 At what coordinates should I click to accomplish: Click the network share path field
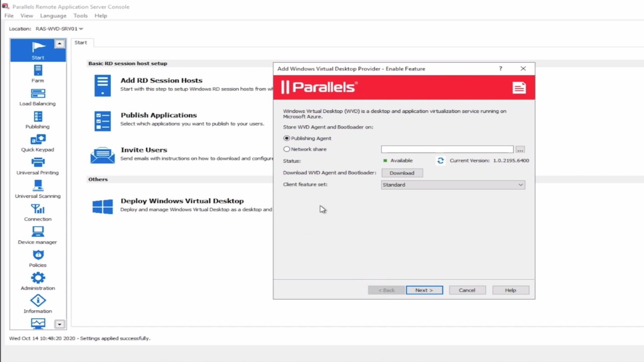pos(447,149)
